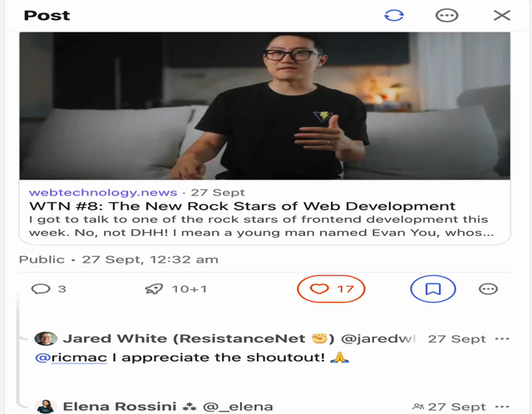The image size is (532, 414).
Task: Toggle the bookmark button on the post
Action: [433, 288]
